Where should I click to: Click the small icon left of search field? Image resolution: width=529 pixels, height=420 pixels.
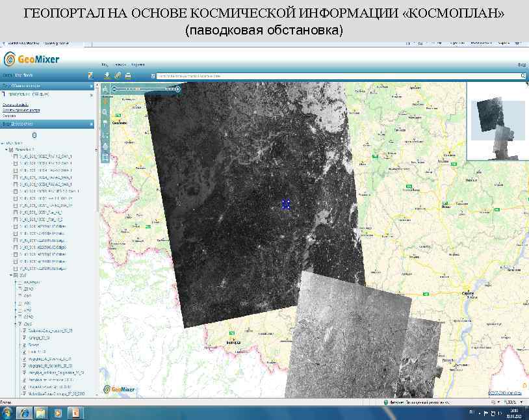pos(153,76)
